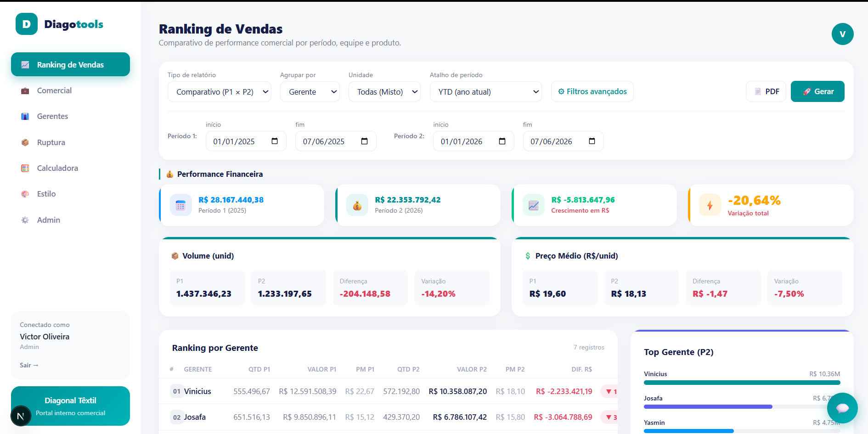The height and width of the screenshot is (434, 868).
Task: Open Filtros avançados
Action: (592, 91)
